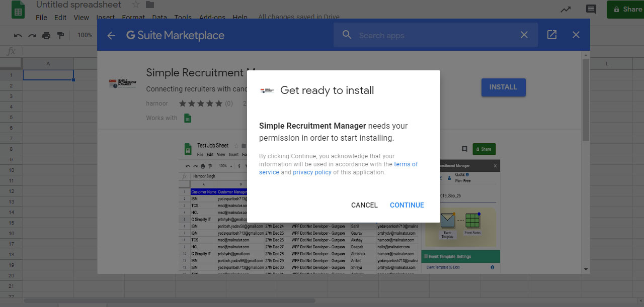Open the File menu
644x307 pixels.
tap(41, 18)
